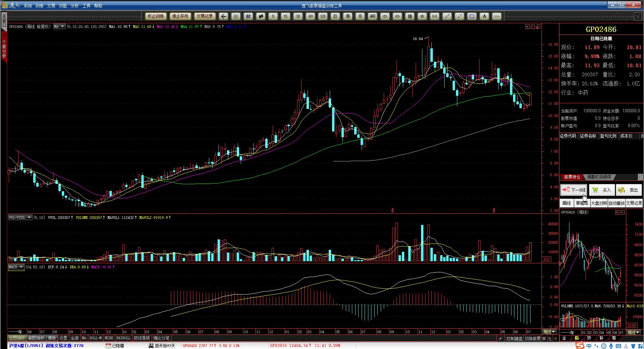Select 副图指标 tab
Viewport: 644px width, 349px height.
point(36,338)
